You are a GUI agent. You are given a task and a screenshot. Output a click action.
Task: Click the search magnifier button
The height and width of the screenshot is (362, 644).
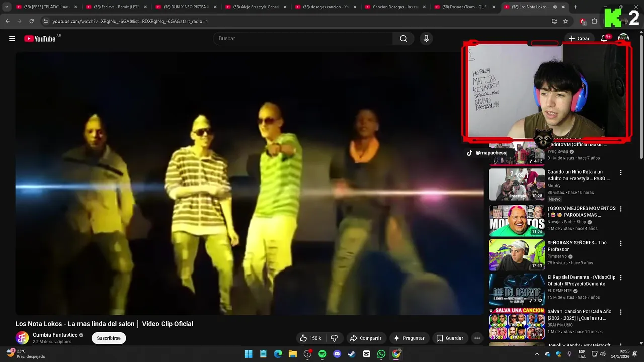[404, 39]
